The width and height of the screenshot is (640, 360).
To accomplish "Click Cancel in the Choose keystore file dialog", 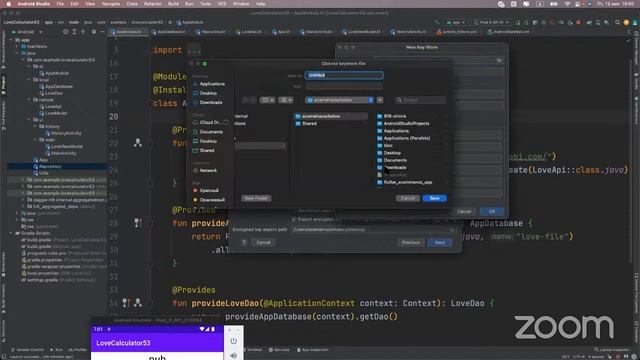I will point(407,198).
